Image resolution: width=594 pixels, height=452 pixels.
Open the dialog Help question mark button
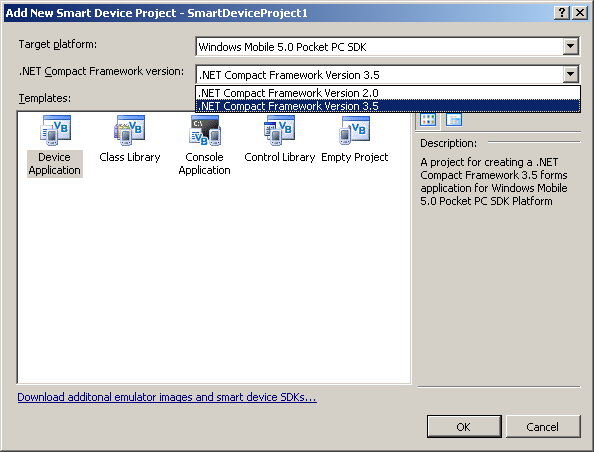tap(562, 13)
